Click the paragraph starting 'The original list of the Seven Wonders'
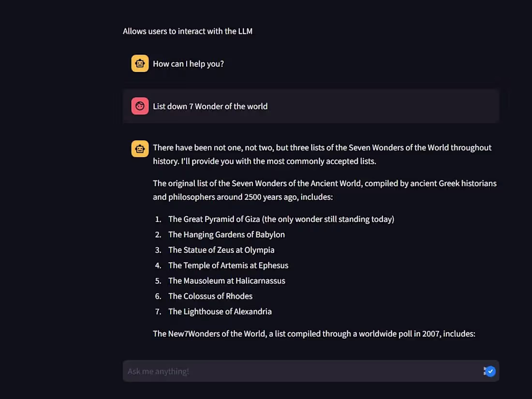This screenshot has width=532, height=399. pos(325,190)
